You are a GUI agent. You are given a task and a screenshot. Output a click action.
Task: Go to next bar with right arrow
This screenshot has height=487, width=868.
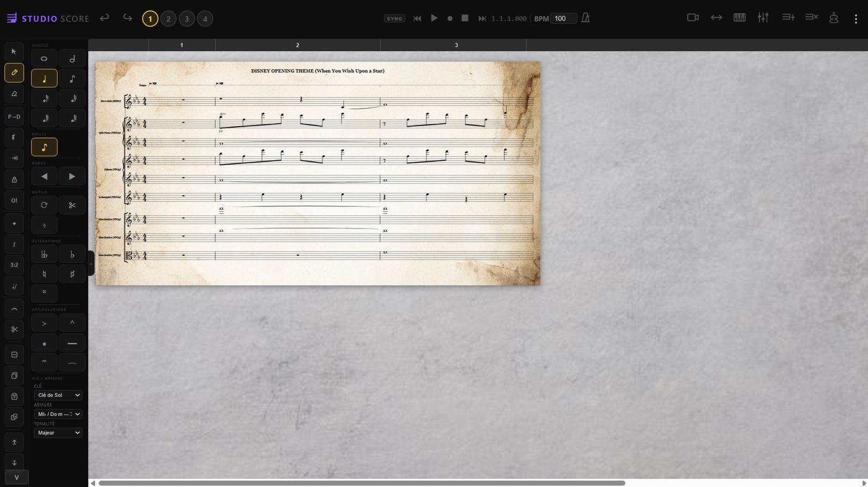click(x=72, y=176)
